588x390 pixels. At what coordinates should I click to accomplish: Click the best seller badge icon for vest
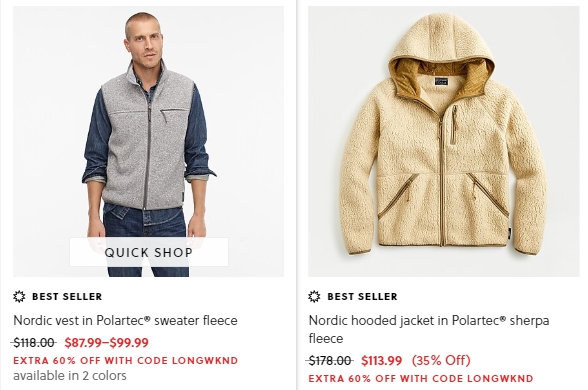point(19,296)
